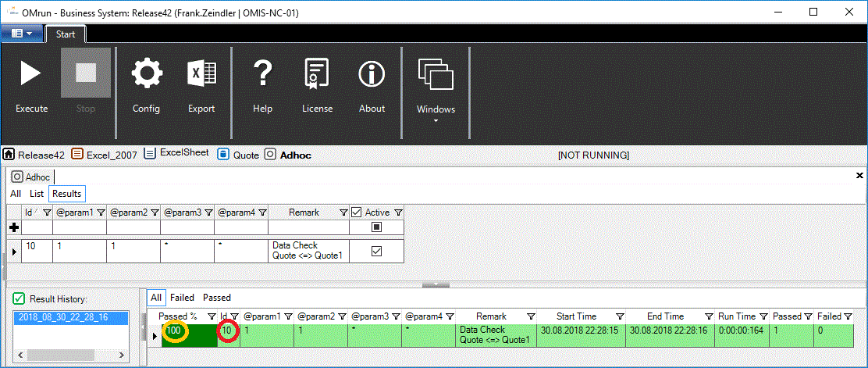Show Passed results tab
Screen dimensions: 868x368
pos(217,298)
